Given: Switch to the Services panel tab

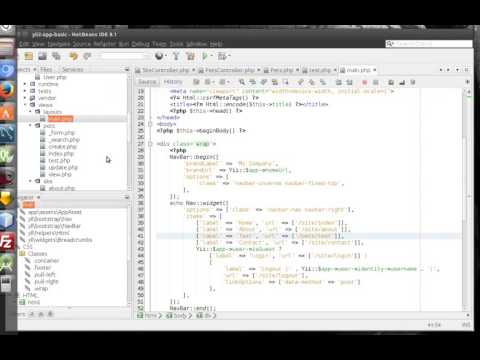Looking at the screenshot, I should tap(73, 69).
